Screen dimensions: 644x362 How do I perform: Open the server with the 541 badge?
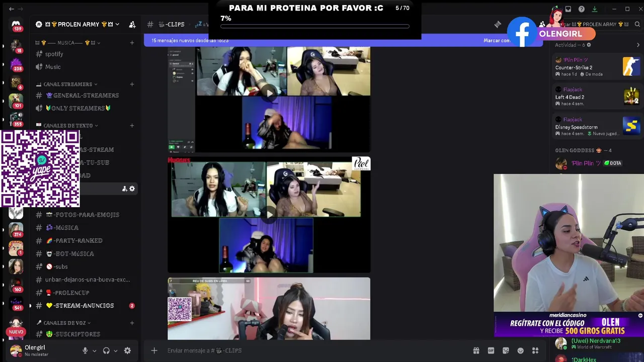(x=16, y=303)
